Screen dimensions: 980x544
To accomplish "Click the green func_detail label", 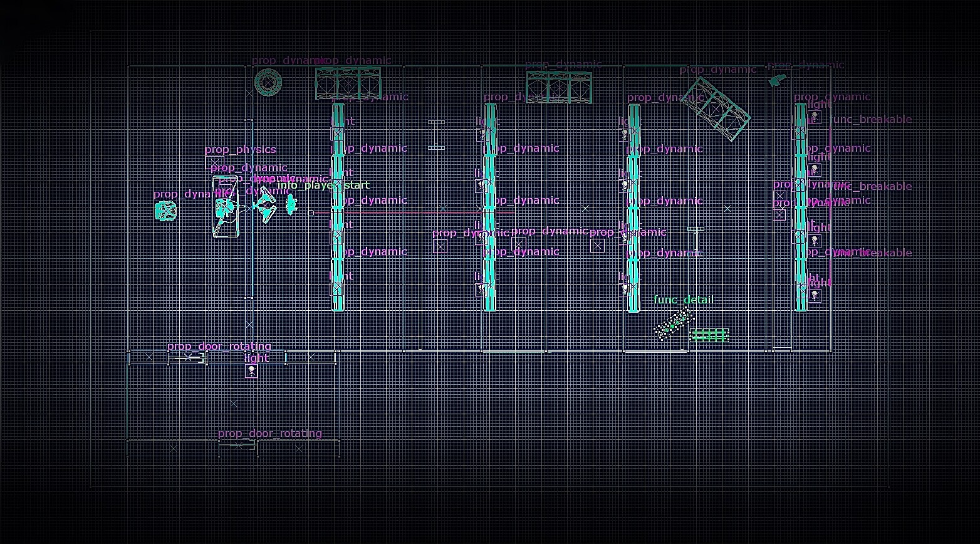I will pyautogui.click(x=684, y=300).
